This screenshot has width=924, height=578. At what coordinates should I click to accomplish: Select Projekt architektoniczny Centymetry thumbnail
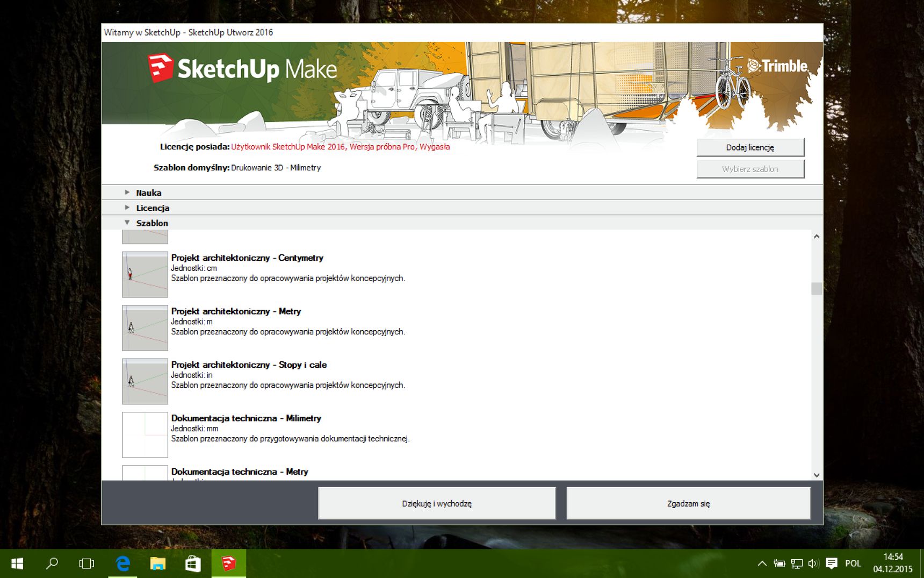(145, 274)
